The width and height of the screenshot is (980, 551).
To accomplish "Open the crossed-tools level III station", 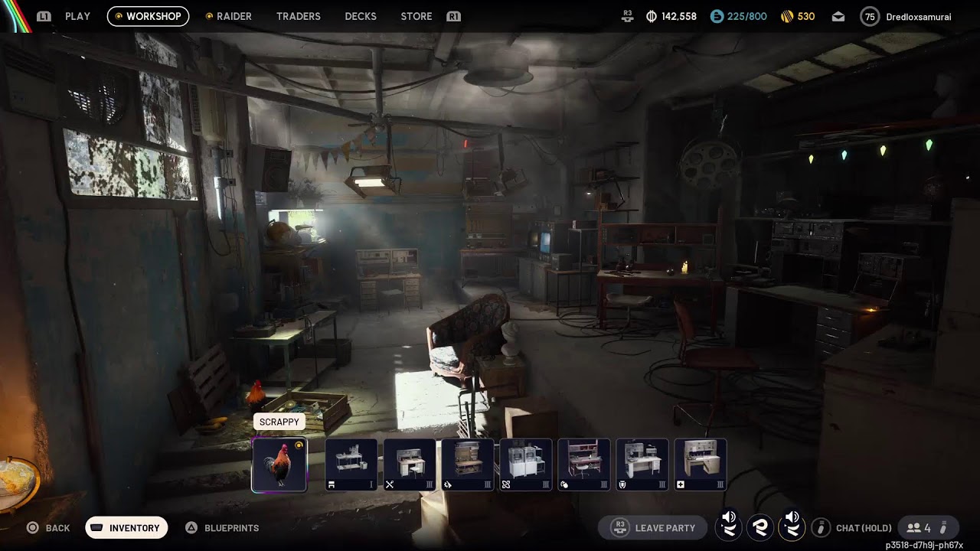I will pyautogui.click(x=410, y=465).
